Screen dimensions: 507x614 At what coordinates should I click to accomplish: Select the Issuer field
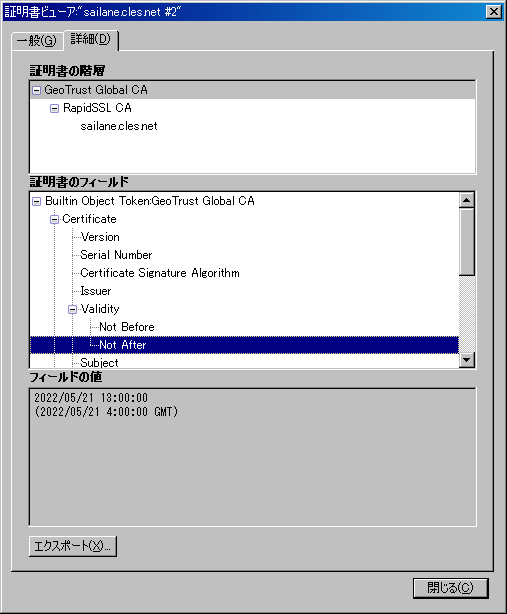(x=96, y=291)
